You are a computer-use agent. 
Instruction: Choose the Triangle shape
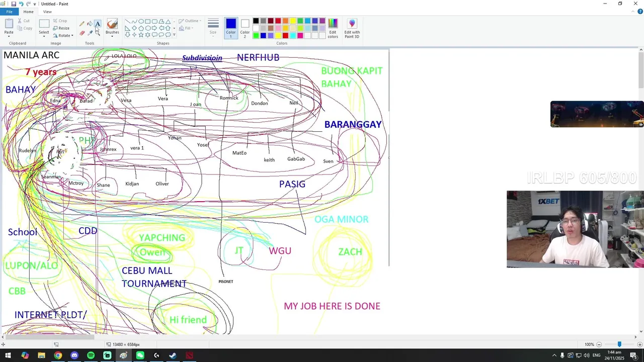(168, 22)
